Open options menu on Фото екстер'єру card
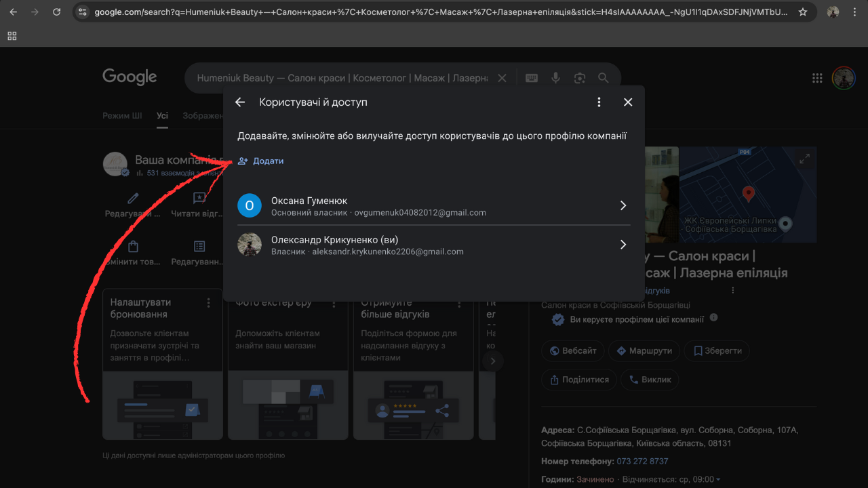 point(334,303)
